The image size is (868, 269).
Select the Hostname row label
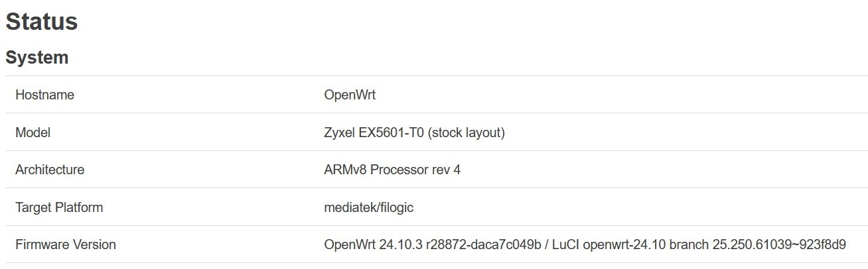[x=44, y=95]
